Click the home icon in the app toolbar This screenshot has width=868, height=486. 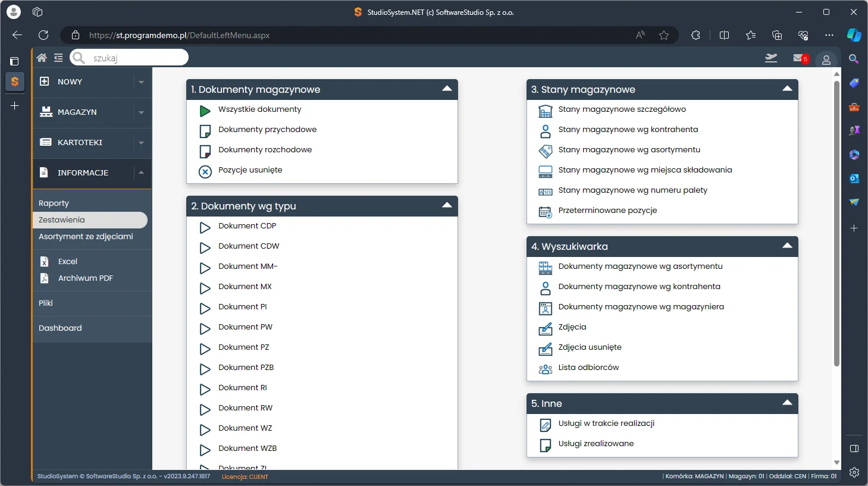point(42,58)
